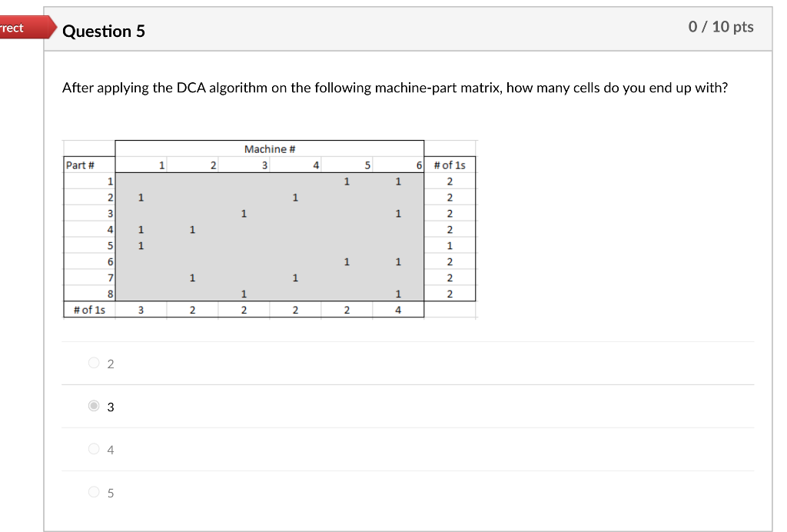Click the row total 1 for Part 5

[x=449, y=246]
